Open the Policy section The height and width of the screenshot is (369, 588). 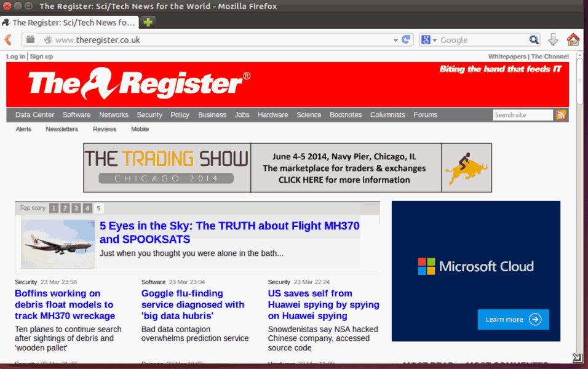[180, 115]
